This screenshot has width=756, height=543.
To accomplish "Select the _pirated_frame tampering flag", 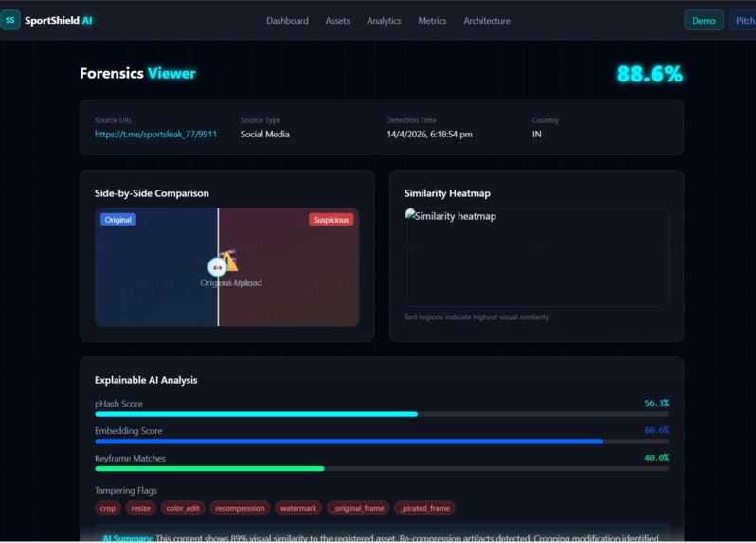I will (424, 508).
